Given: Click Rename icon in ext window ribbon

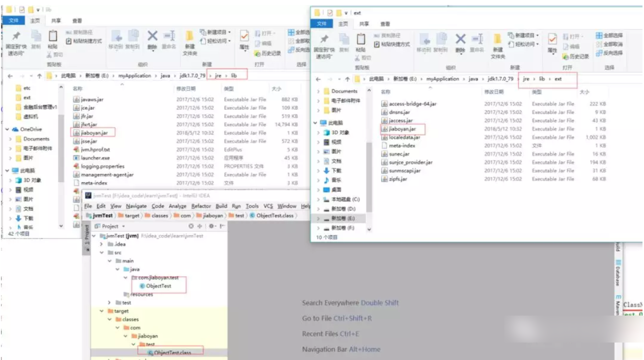Looking at the screenshot, I should (478, 39).
